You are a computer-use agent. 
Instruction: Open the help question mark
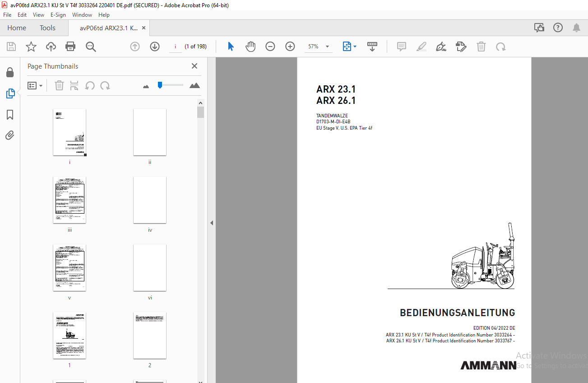pos(558,28)
